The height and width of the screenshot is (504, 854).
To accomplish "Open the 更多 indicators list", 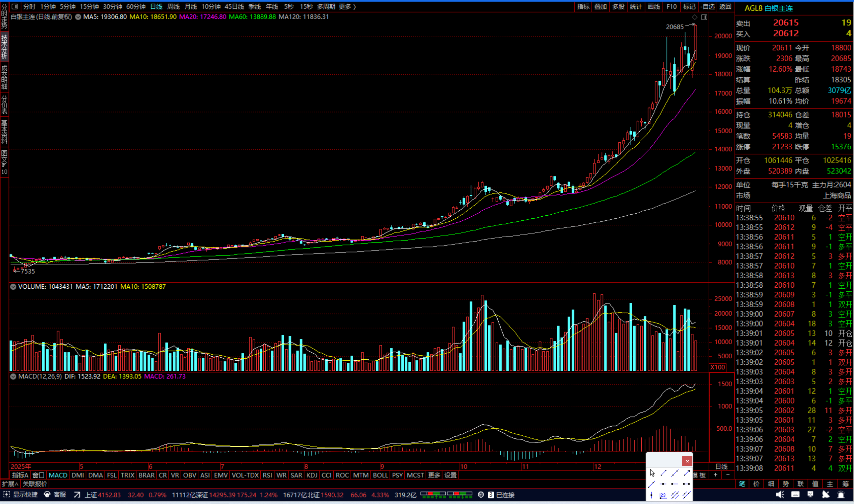I will coord(434,476).
